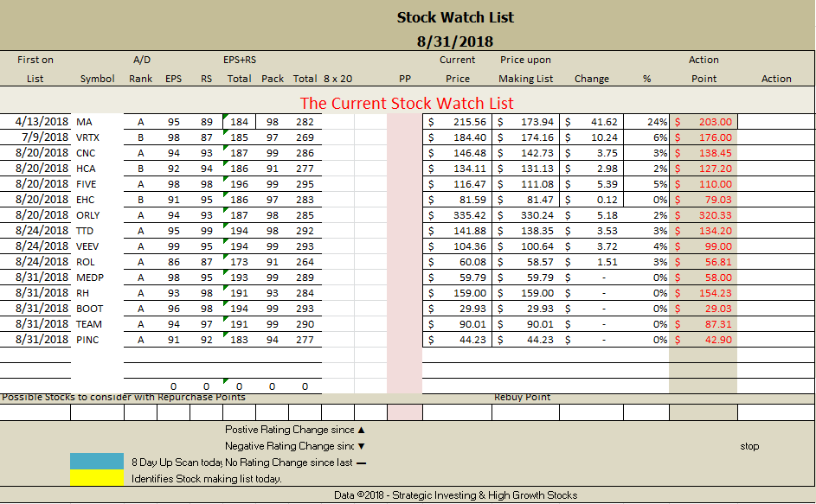Select the 4/13/2018 first-on-list date
The height and width of the screenshot is (504, 816).
coord(42,122)
